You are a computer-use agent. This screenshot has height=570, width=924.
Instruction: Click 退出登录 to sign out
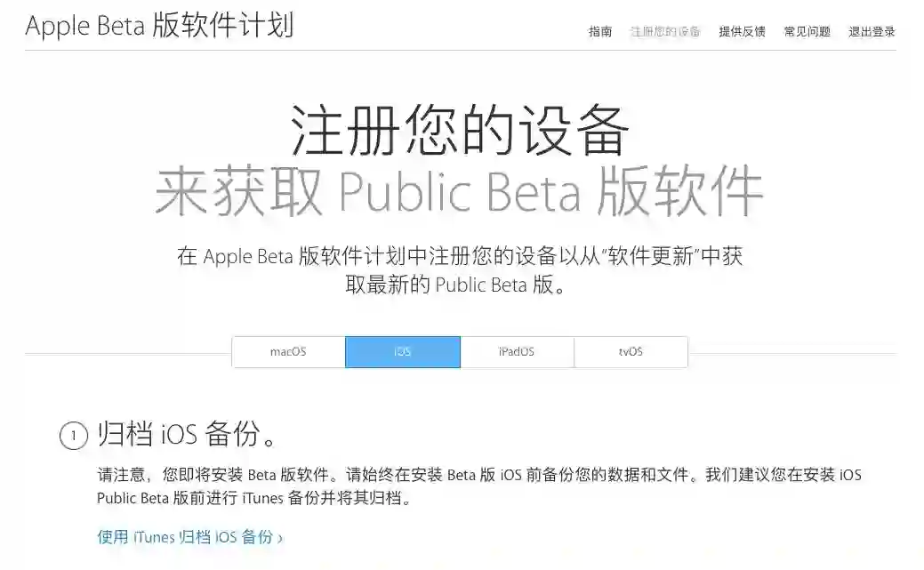click(x=872, y=32)
